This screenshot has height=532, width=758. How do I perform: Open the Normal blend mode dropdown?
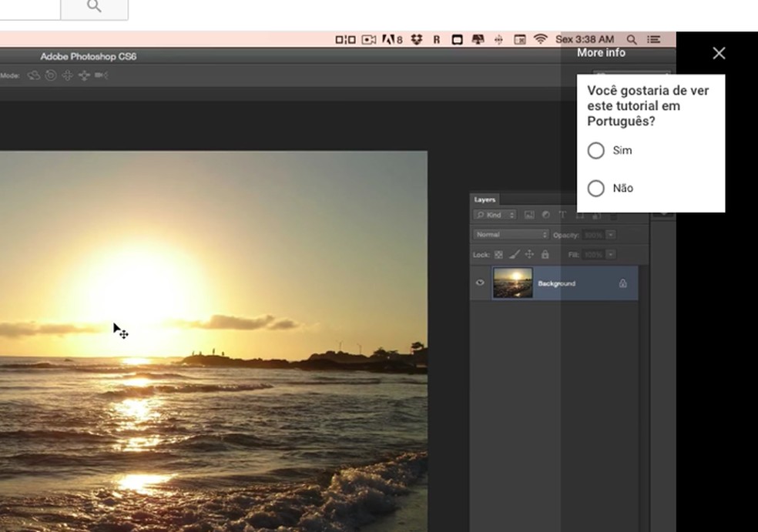click(x=511, y=234)
